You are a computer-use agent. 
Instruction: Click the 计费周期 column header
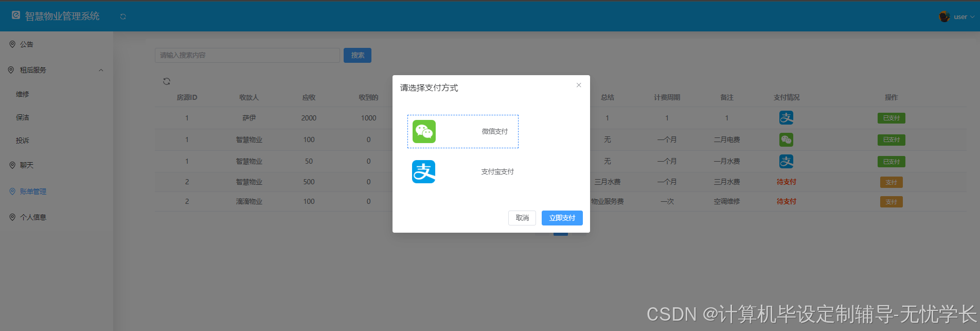point(667,97)
